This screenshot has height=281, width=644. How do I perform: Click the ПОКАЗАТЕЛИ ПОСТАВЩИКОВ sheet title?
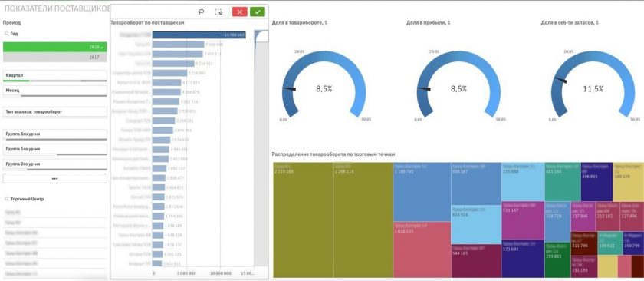[x=58, y=8]
